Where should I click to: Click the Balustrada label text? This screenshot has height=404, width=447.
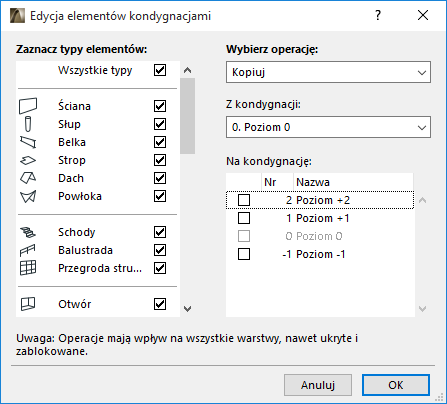pos(85,250)
